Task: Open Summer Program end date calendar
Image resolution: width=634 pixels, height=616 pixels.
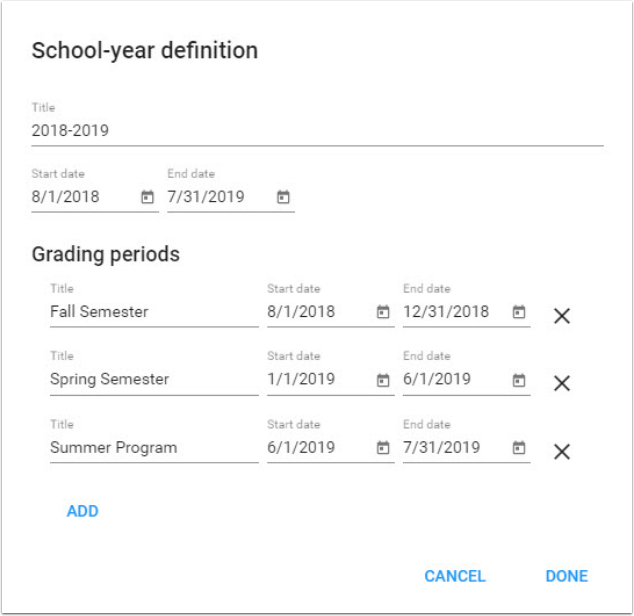Action: pyautogui.click(x=518, y=448)
